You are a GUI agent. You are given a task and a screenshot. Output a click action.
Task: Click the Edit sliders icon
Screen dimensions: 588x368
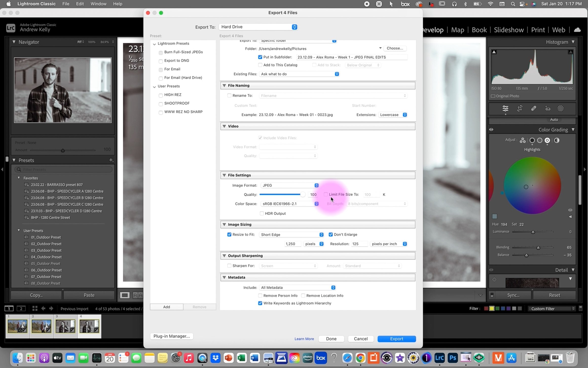(505, 109)
